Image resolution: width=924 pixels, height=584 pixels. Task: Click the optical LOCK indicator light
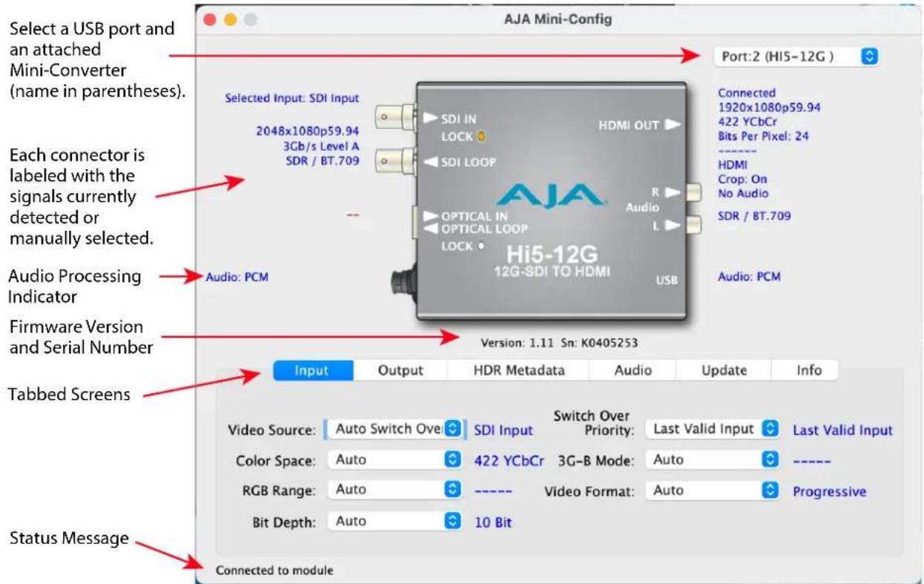point(481,246)
